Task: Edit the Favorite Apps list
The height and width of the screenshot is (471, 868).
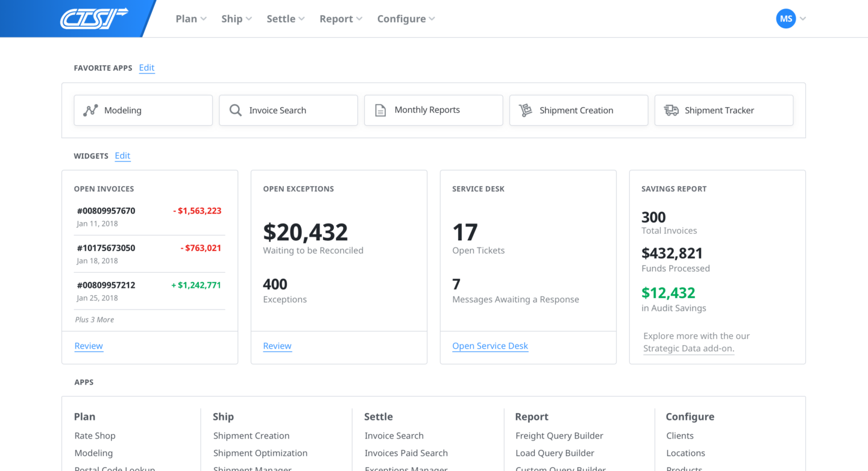Action: 146,68
